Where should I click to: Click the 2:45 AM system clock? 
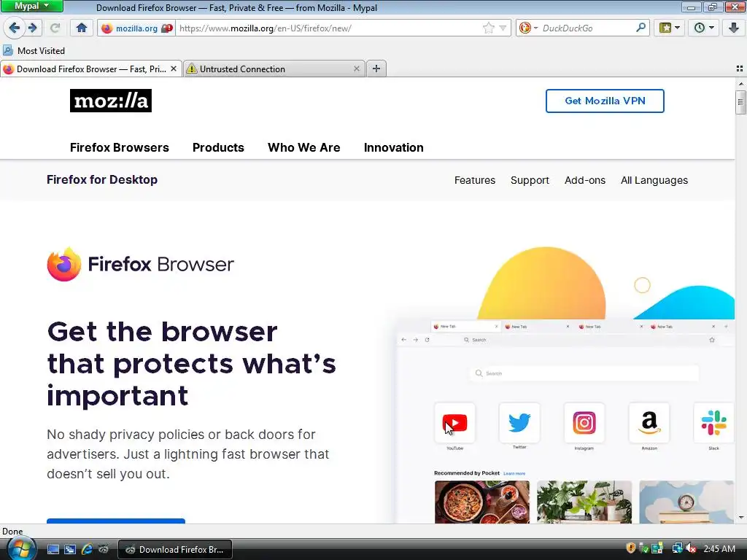[719, 548]
